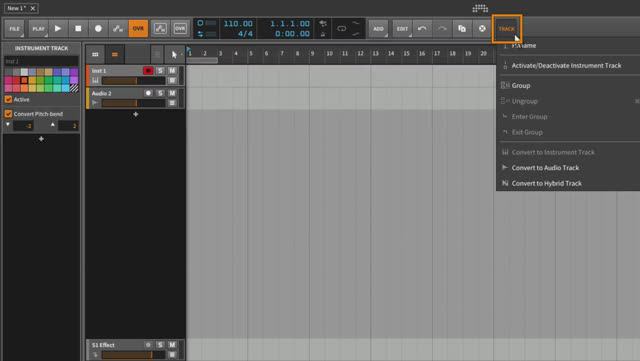640x361 pixels.
Task: Click the 0:00.00 time display
Action: click(x=292, y=33)
